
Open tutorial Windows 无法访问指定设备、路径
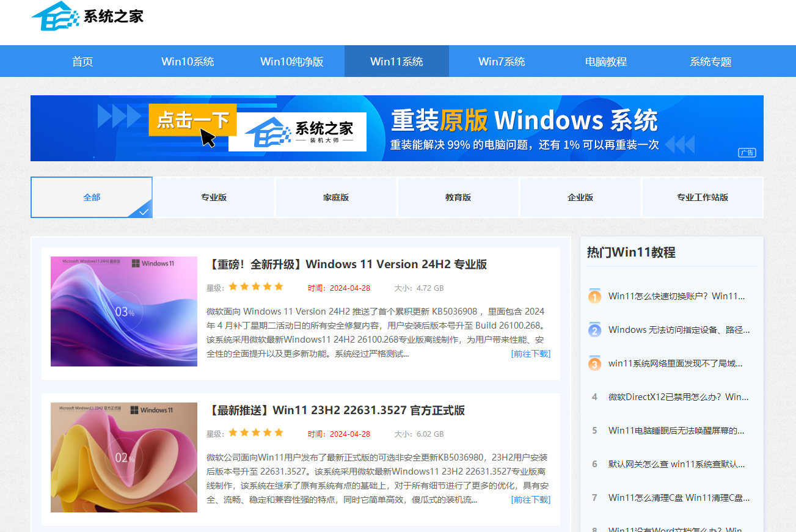point(679,330)
